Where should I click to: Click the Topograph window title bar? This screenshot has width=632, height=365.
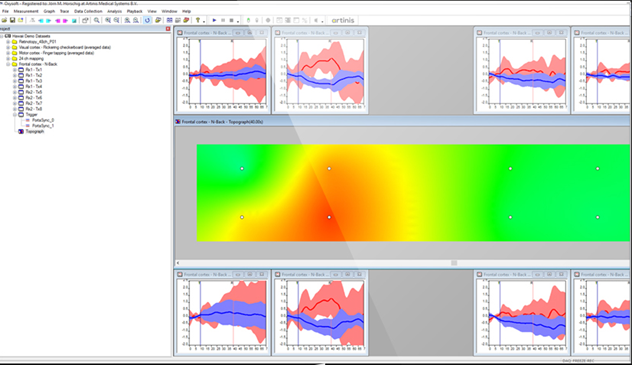coord(403,121)
